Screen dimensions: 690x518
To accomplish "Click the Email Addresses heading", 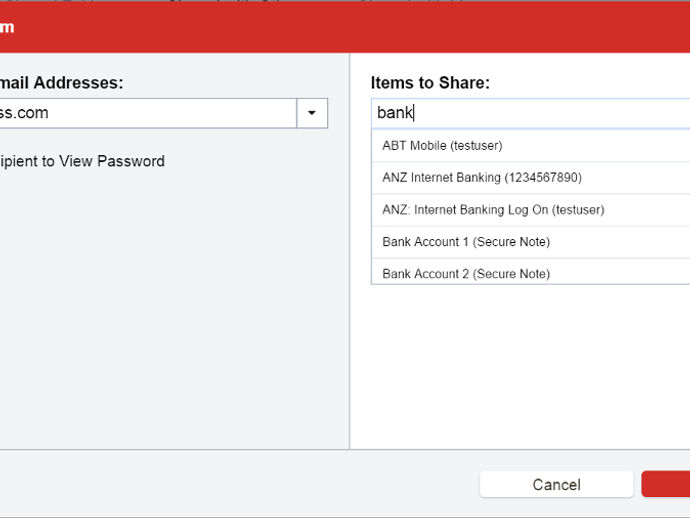I will point(62,83).
